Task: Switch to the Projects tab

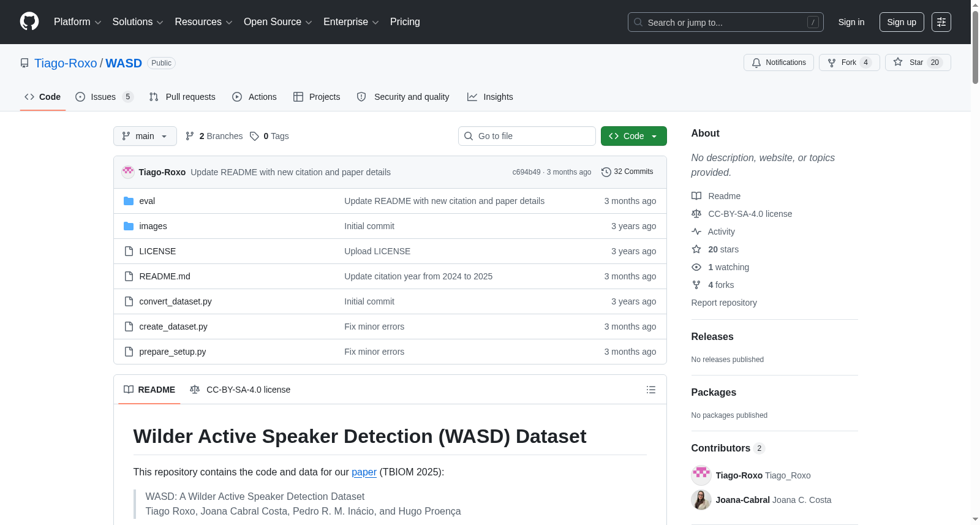Action: 317,97
